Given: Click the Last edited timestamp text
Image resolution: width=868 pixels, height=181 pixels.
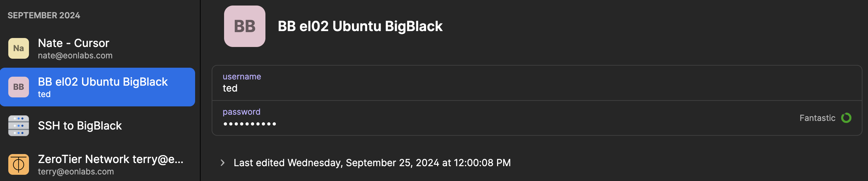Looking at the screenshot, I should pos(372,163).
